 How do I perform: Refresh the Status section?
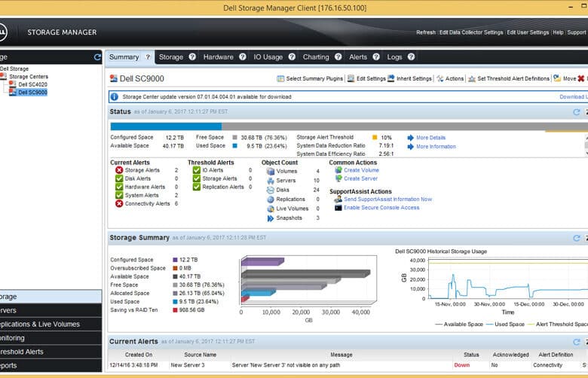click(x=577, y=112)
